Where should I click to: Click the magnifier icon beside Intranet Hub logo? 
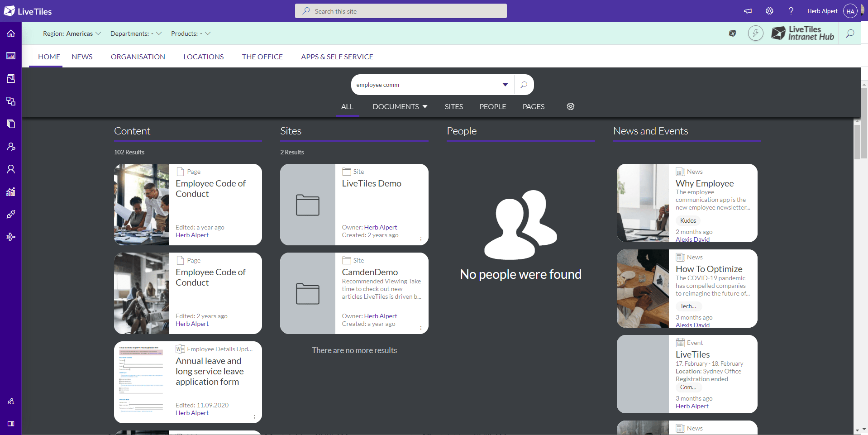[x=850, y=33]
